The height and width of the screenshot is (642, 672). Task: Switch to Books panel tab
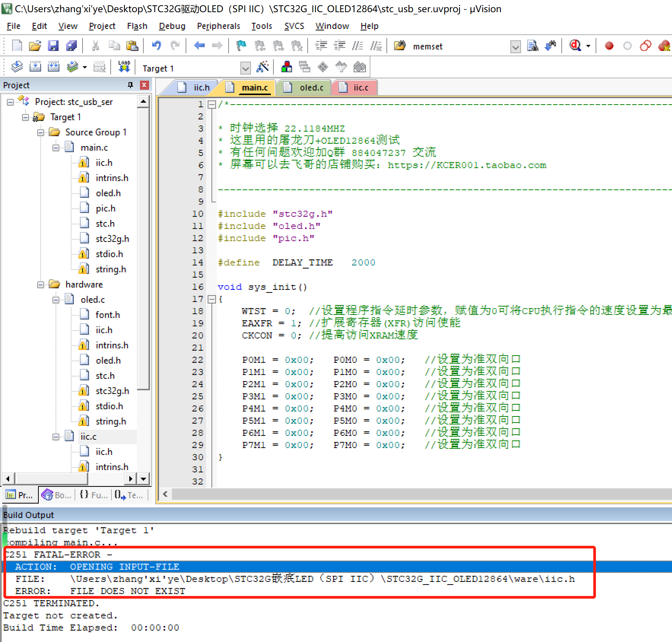point(57,495)
